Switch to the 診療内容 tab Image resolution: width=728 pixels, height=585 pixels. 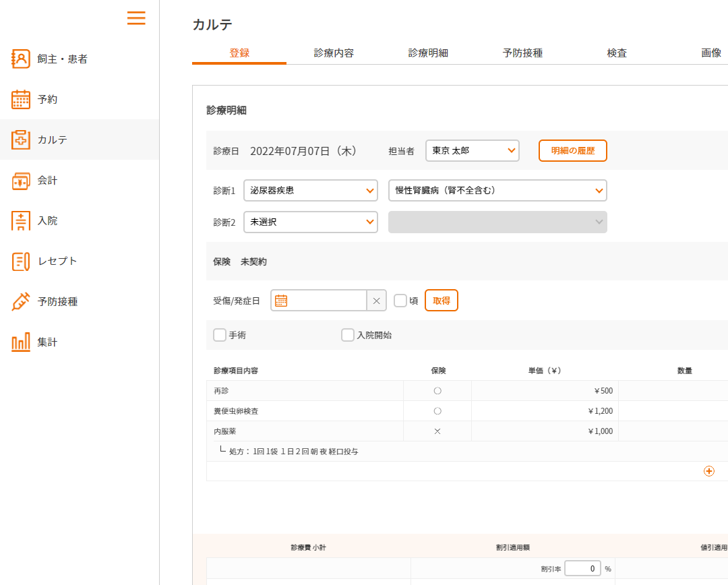click(x=334, y=53)
